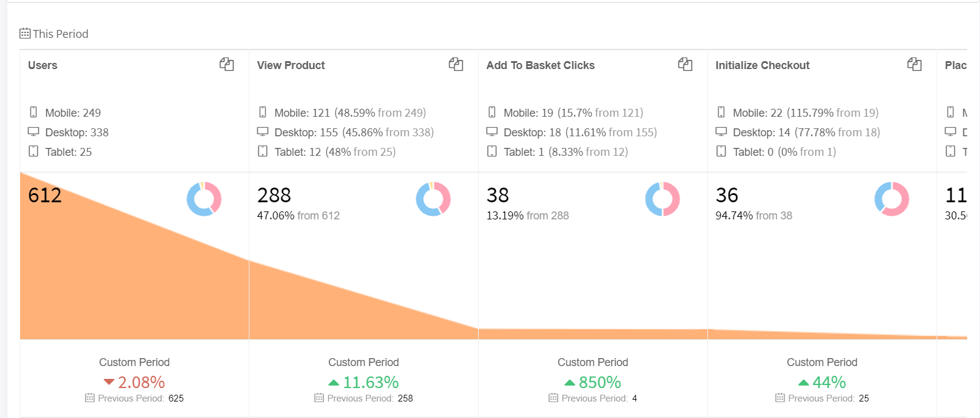Click the calendar icon beside This Period
The height and width of the screenshot is (418, 980).
[25, 34]
